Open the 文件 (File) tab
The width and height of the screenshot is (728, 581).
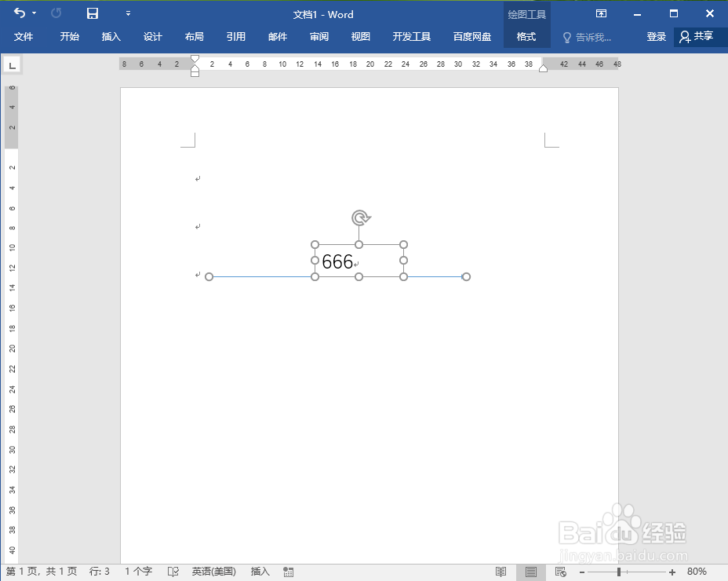click(24, 37)
